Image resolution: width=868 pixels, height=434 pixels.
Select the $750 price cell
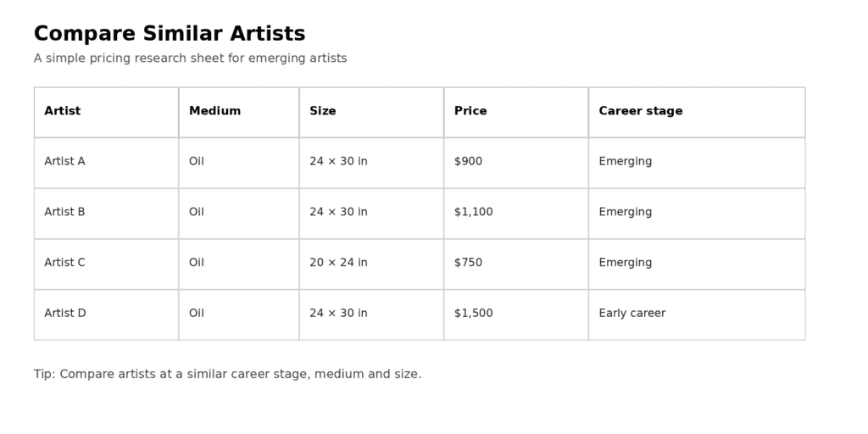point(516,264)
